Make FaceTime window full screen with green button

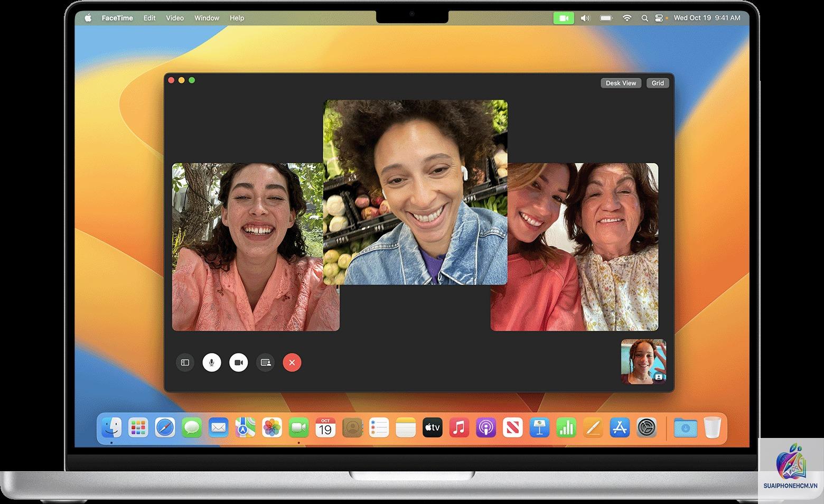(192, 80)
